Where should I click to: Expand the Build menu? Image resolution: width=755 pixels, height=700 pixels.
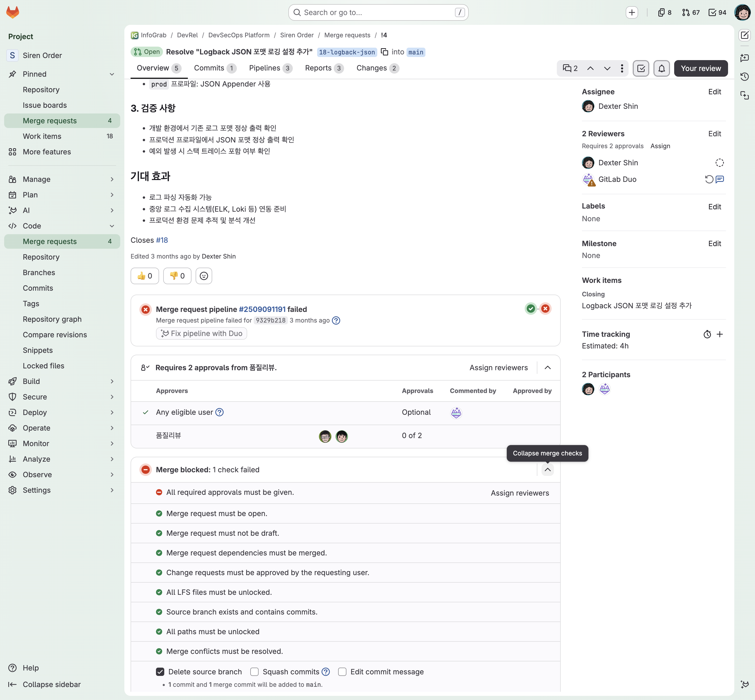coord(62,381)
